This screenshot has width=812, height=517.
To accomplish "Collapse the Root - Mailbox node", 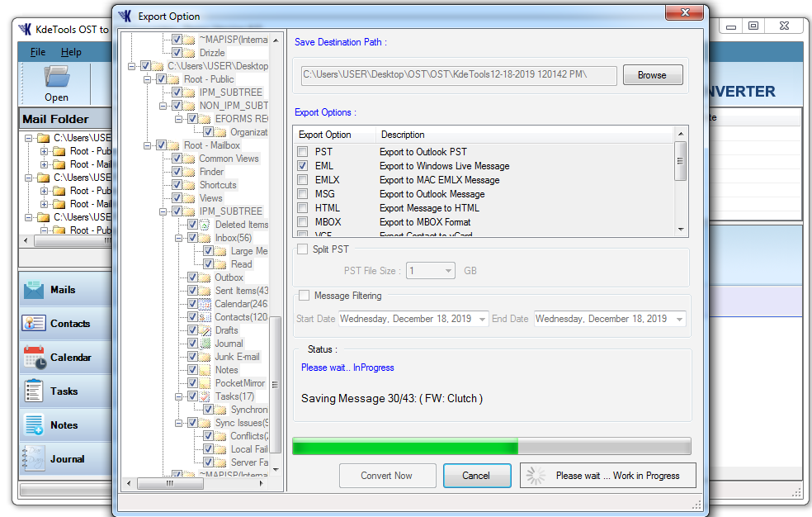I will point(147,145).
